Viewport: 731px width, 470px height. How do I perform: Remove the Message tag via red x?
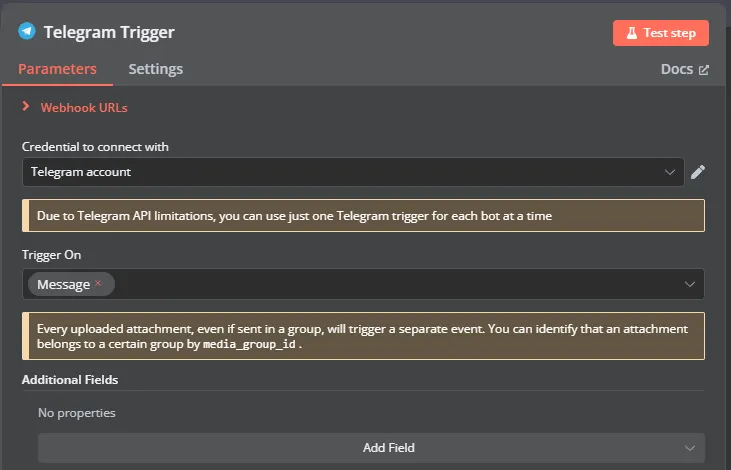[x=98, y=283]
